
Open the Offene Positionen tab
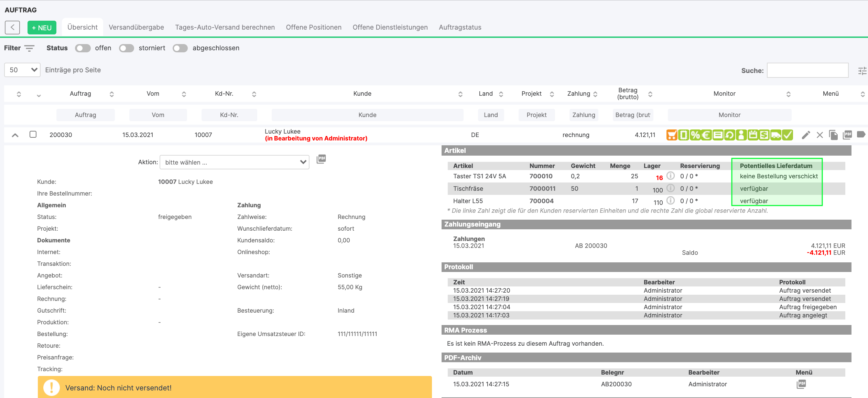[x=314, y=27]
